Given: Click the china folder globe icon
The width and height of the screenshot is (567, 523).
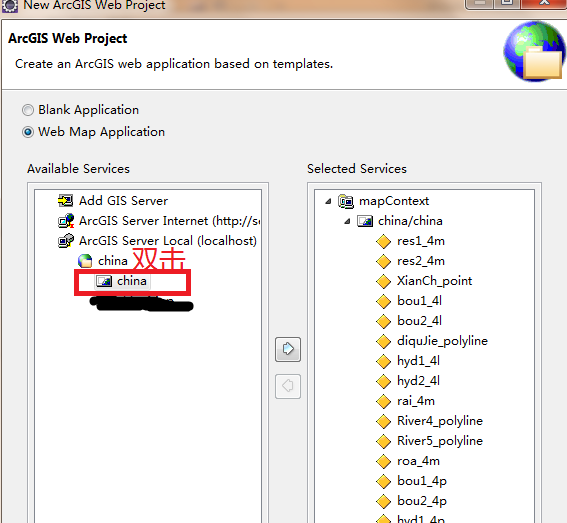Looking at the screenshot, I should click(x=85, y=261).
